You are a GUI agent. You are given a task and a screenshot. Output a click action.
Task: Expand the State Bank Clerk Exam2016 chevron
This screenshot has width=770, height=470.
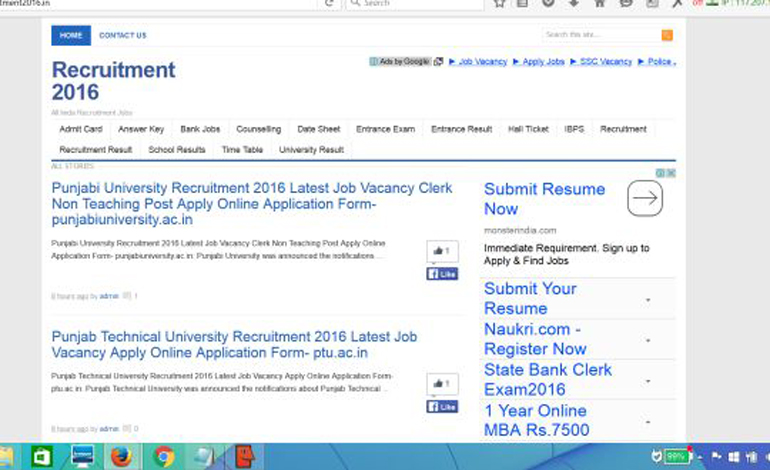click(x=648, y=381)
